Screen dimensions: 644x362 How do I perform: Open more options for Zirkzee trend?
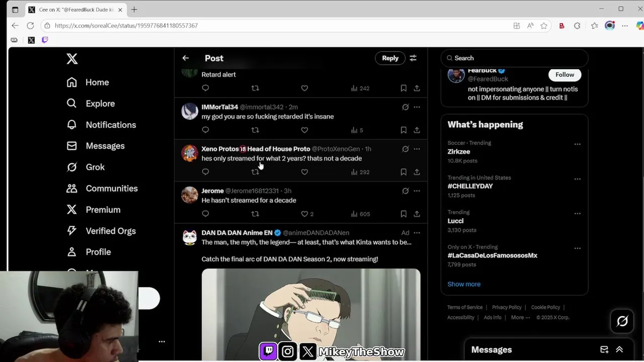point(578,144)
